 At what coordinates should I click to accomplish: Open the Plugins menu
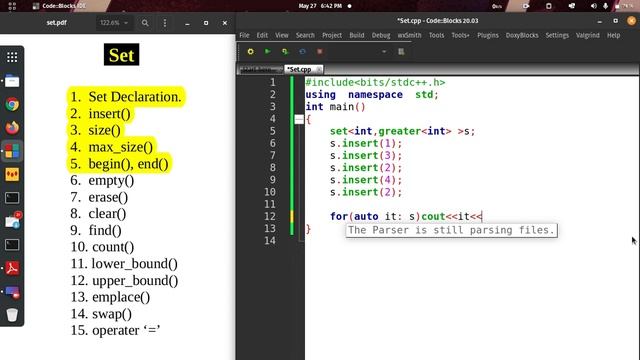click(x=488, y=35)
